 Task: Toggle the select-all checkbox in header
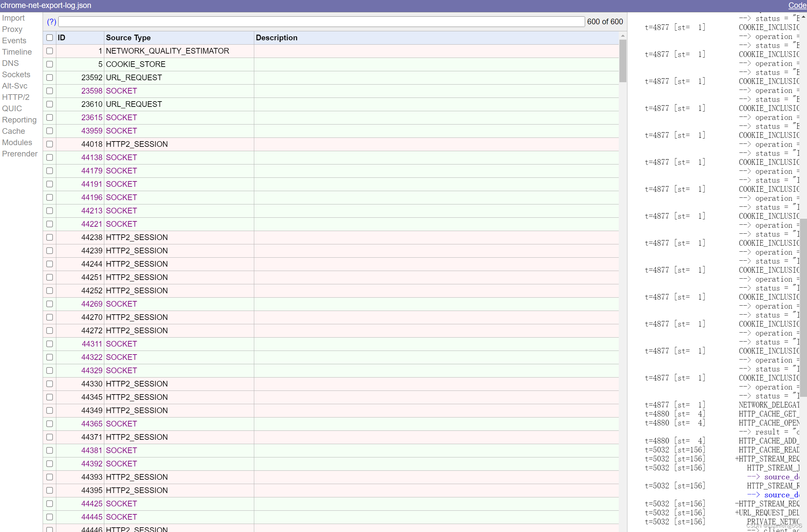(50, 38)
